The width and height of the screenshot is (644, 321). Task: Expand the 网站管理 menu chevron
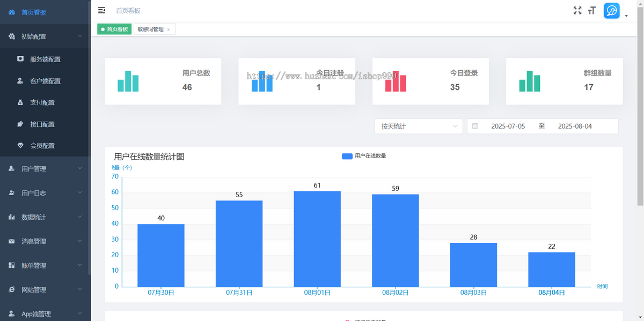tap(80, 289)
